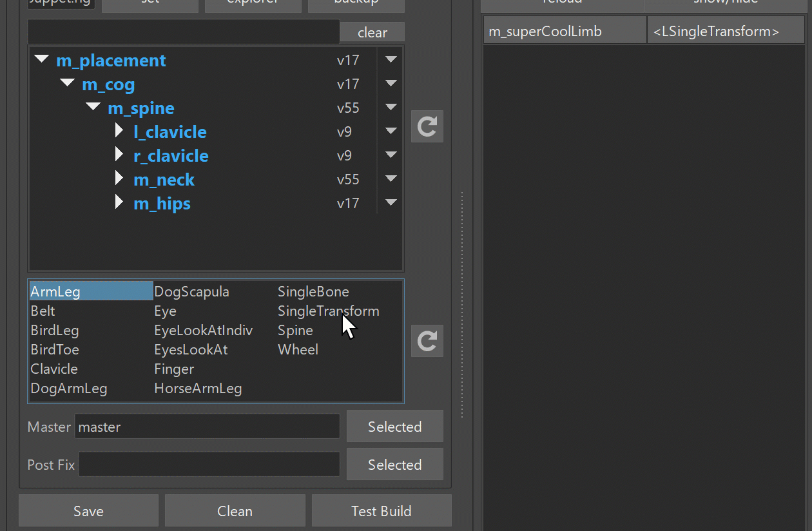The width and height of the screenshot is (812, 531).
Task: Focus the Post Fix text field
Action: pos(209,465)
